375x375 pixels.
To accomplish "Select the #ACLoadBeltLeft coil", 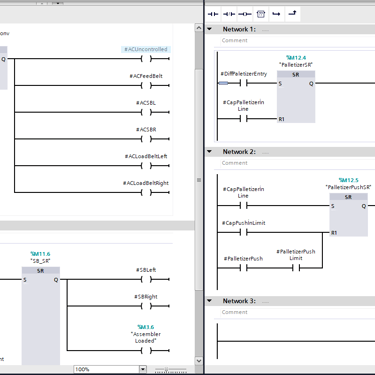I will (x=146, y=165).
